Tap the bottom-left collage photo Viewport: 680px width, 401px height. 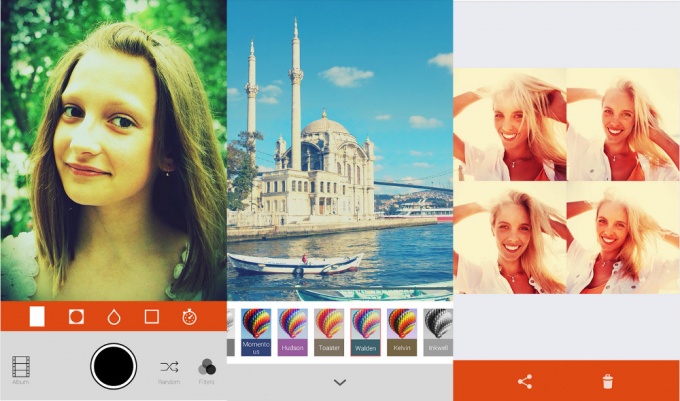click(510, 238)
